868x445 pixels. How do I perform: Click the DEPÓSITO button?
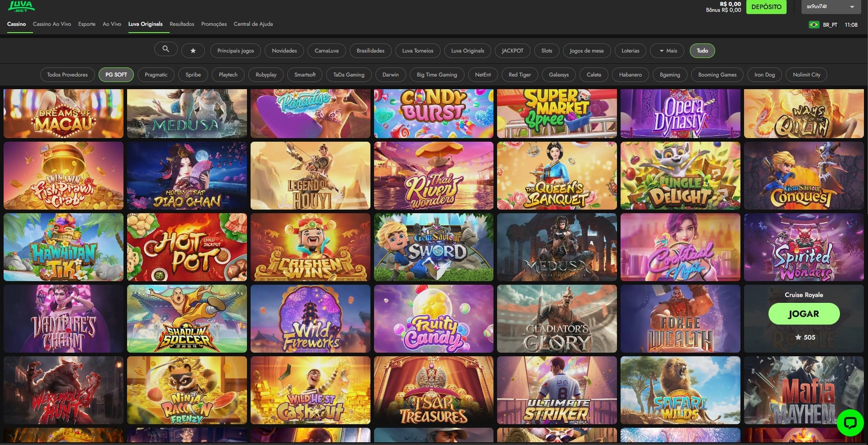tap(766, 7)
